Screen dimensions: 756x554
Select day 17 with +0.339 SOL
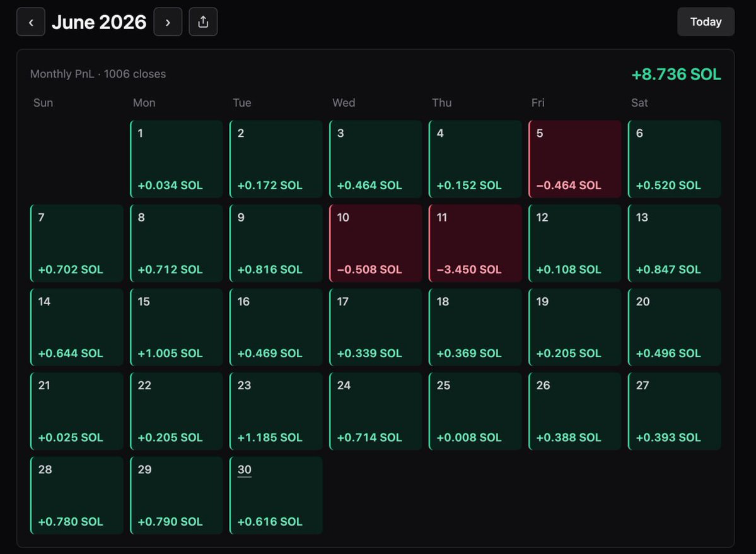(x=376, y=327)
